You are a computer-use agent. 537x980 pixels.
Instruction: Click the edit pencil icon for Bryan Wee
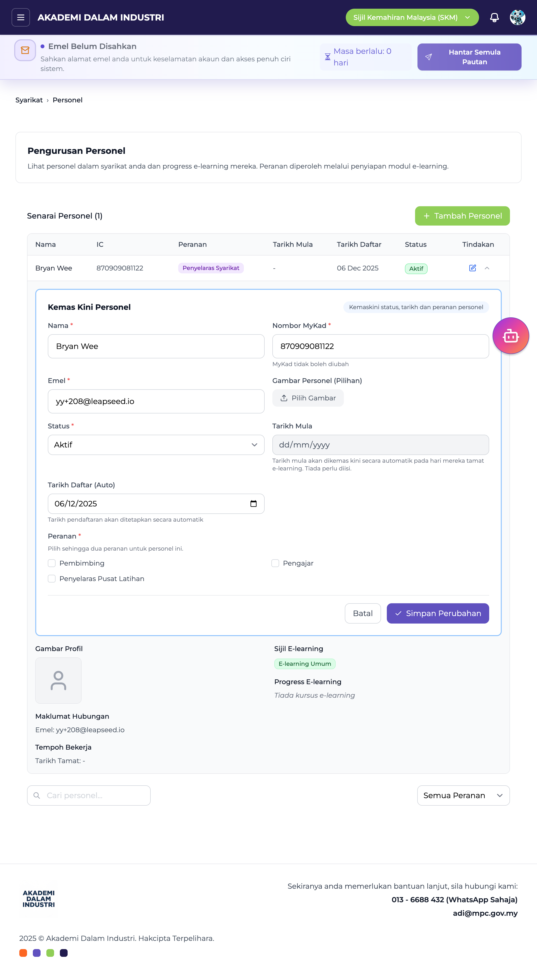pyautogui.click(x=472, y=268)
